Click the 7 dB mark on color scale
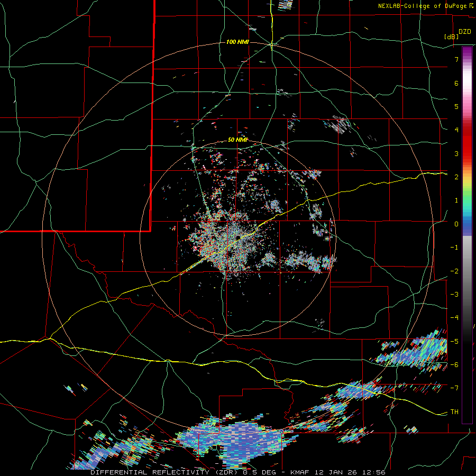 pos(456,59)
